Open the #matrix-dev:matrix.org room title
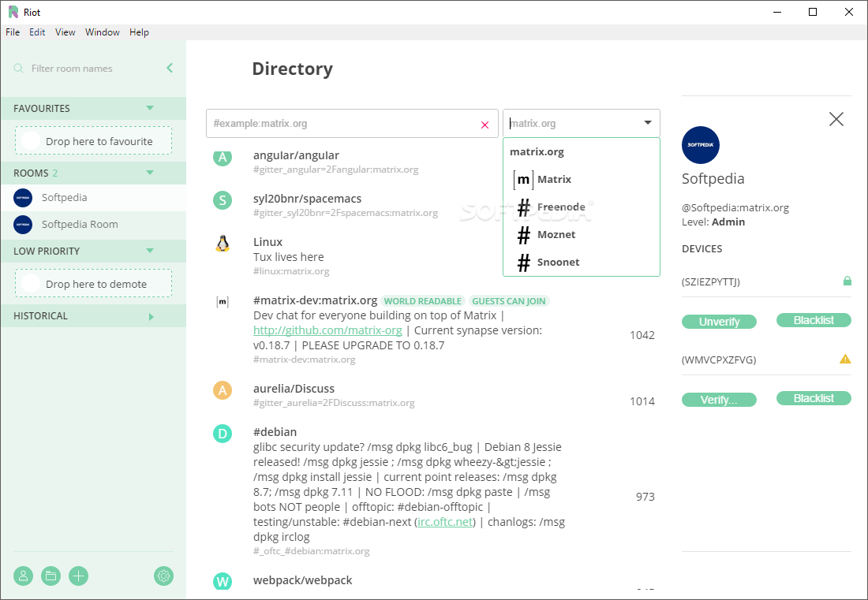The width and height of the screenshot is (868, 600). [315, 300]
